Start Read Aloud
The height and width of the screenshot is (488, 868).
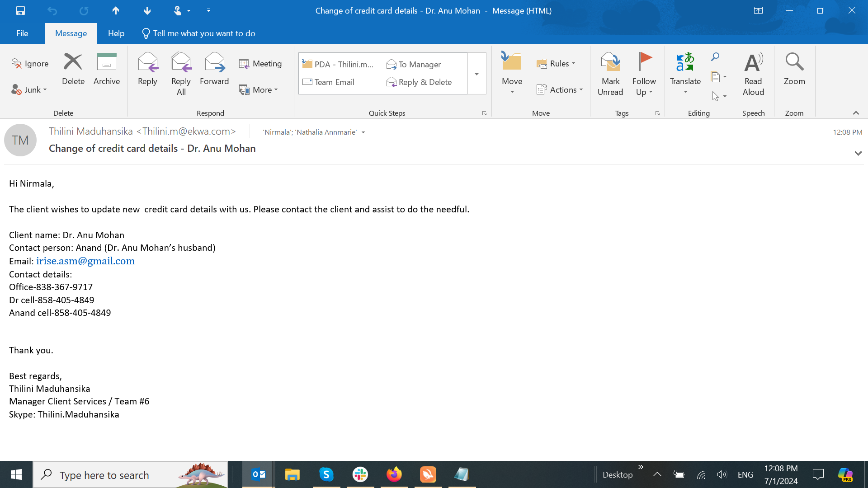click(x=753, y=74)
